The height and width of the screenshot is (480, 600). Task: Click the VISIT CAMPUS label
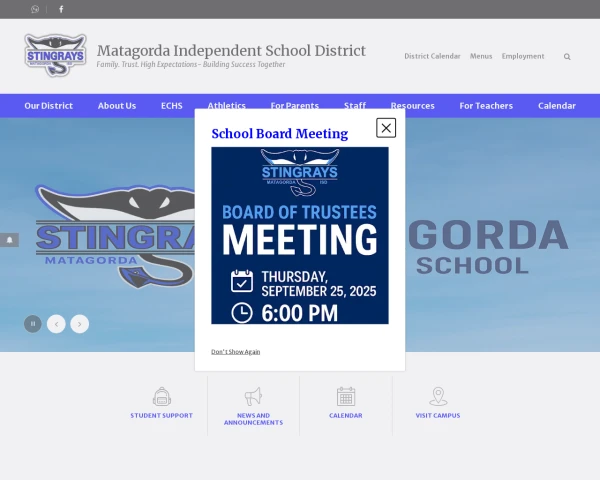point(438,416)
